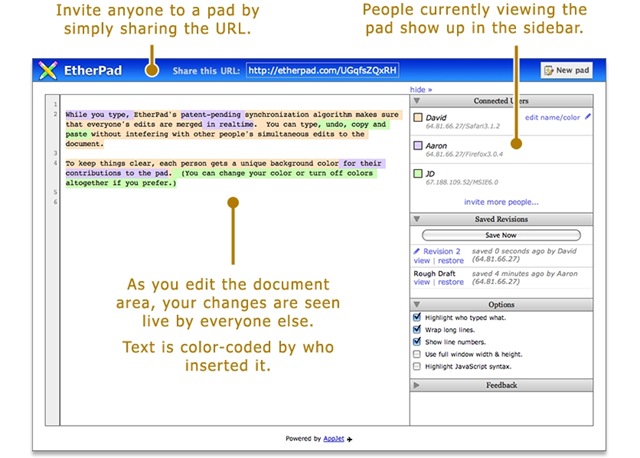Enable Highlight JavaScript syntax
This screenshot has height=458, width=640.
(x=417, y=365)
